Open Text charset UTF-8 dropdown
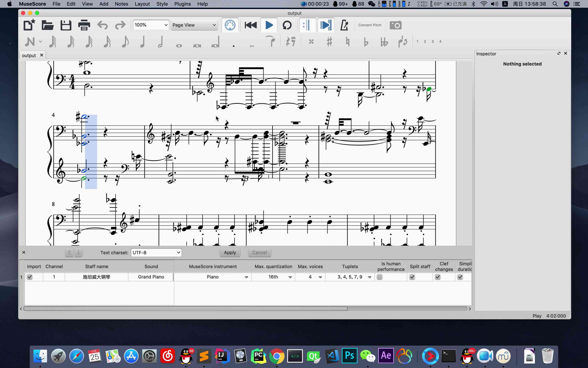Viewport: 588px width, 368px height. coord(156,252)
